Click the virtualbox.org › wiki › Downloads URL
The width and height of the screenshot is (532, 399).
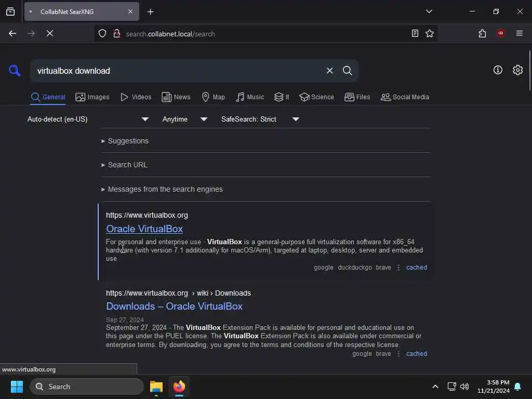[178, 293]
